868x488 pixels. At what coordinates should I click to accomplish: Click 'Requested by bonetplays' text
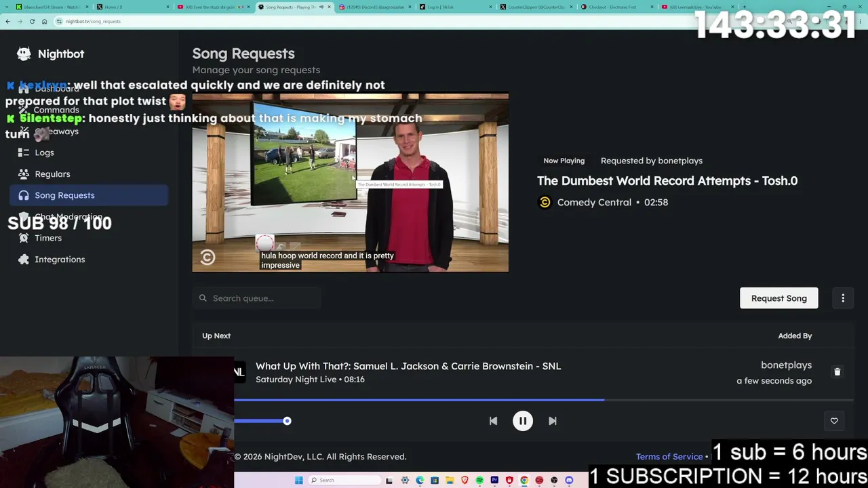tap(652, 161)
